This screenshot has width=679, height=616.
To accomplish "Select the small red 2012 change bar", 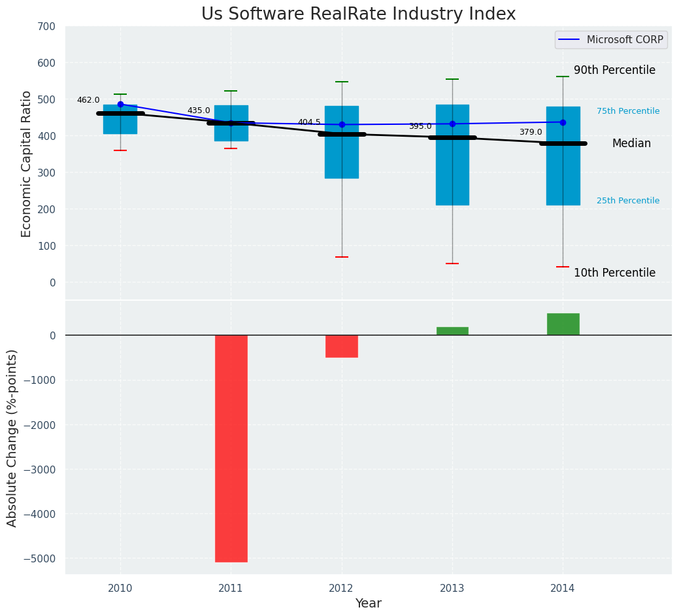I will click(342, 346).
